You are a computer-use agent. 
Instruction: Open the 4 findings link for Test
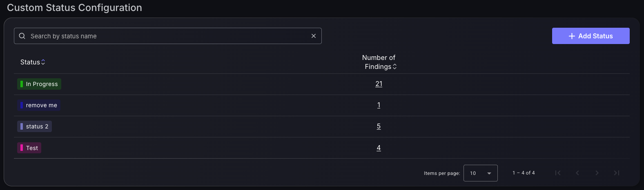point(379,148)
